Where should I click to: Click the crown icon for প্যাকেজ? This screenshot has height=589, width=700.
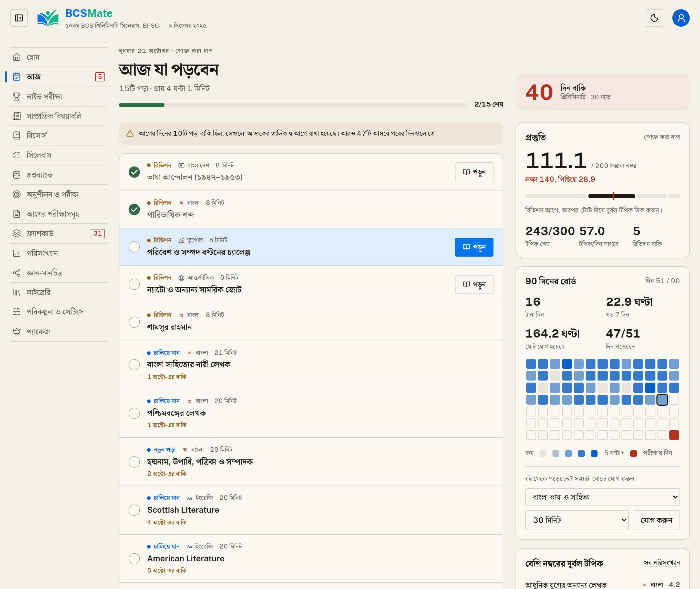[x=17, y=332]
